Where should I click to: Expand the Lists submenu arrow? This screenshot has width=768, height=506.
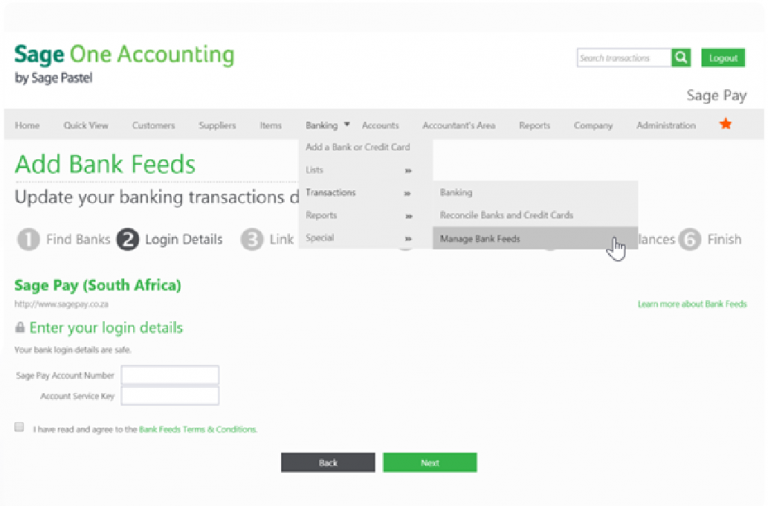(x=408, y=170)
